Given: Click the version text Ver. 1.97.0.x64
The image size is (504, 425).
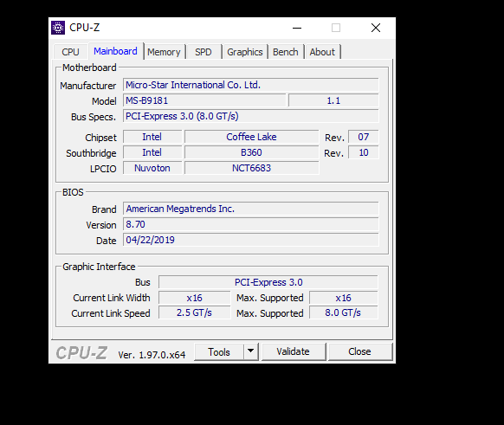Looking at the screenshot, I should [x=152, y=355].
